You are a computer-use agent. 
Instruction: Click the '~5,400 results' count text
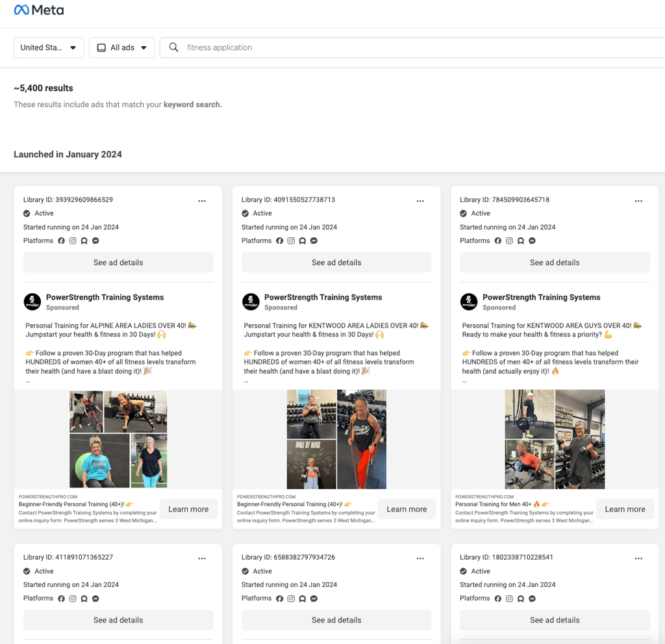pos(44,88)
